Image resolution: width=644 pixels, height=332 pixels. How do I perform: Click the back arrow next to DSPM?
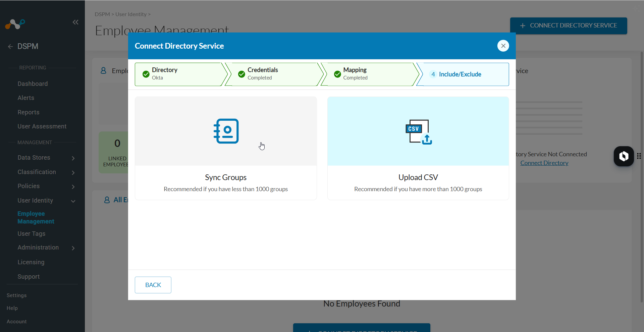pyautogui.click(x=10, y=47)
